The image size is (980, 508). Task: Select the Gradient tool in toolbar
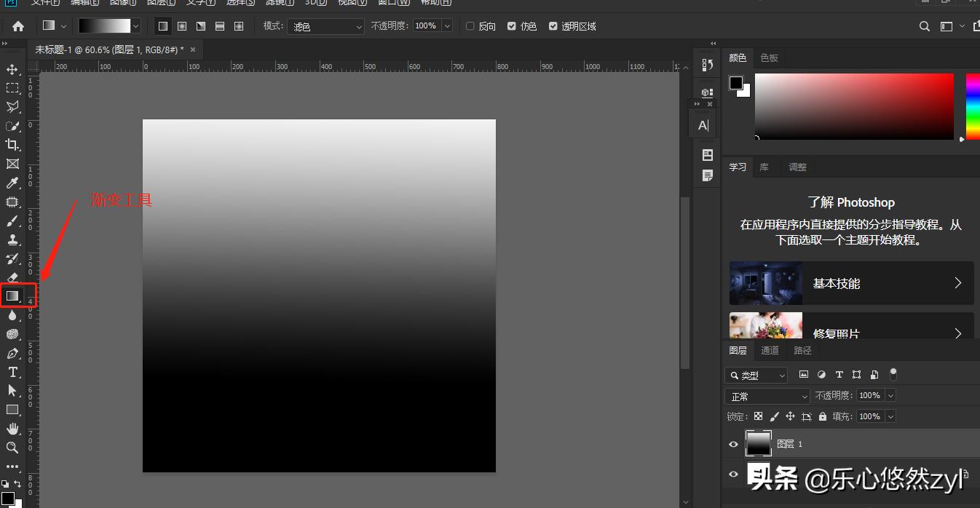click(x=12, y=295)
